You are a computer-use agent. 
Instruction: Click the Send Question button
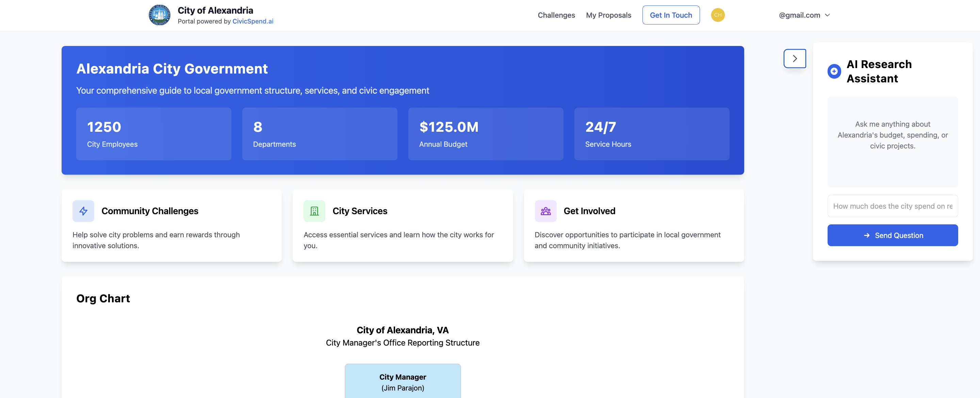click(x=892, y=236)
